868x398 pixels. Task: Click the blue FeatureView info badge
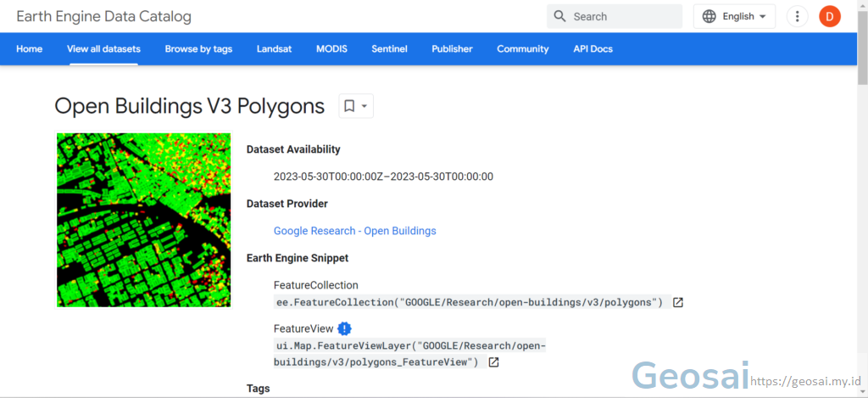tap(344, 328)
